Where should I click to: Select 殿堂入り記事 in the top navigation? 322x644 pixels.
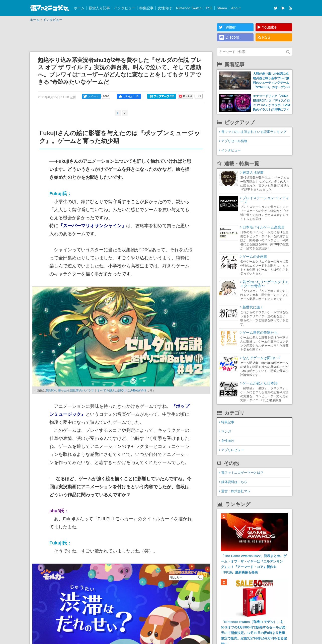click(99, 8)
